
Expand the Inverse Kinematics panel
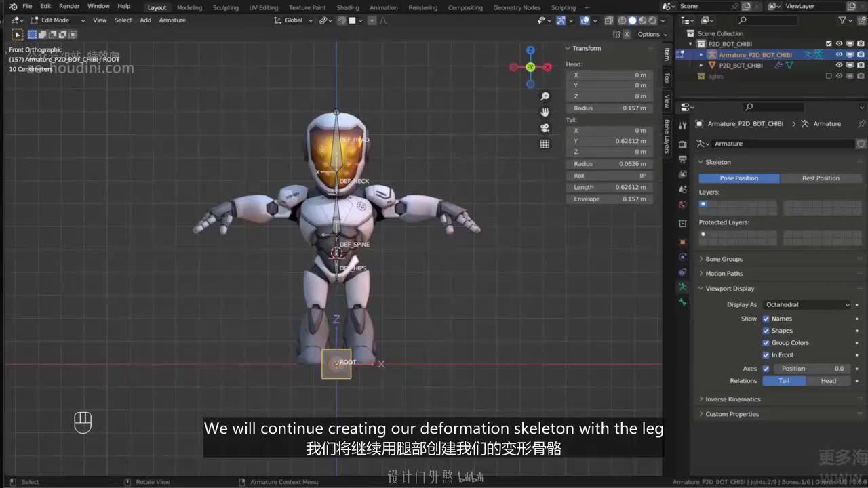tap(732, 399)
